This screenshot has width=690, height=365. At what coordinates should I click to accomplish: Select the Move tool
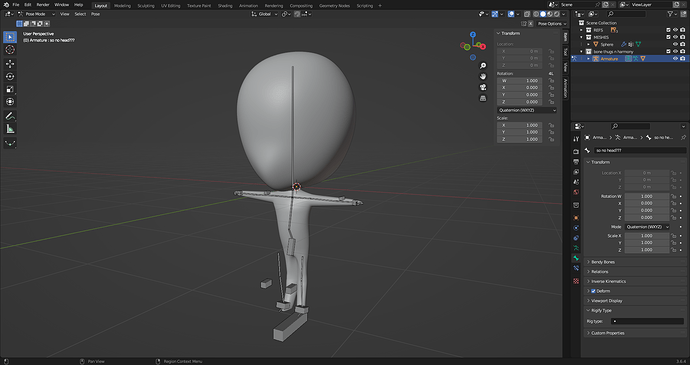(10, 64)
